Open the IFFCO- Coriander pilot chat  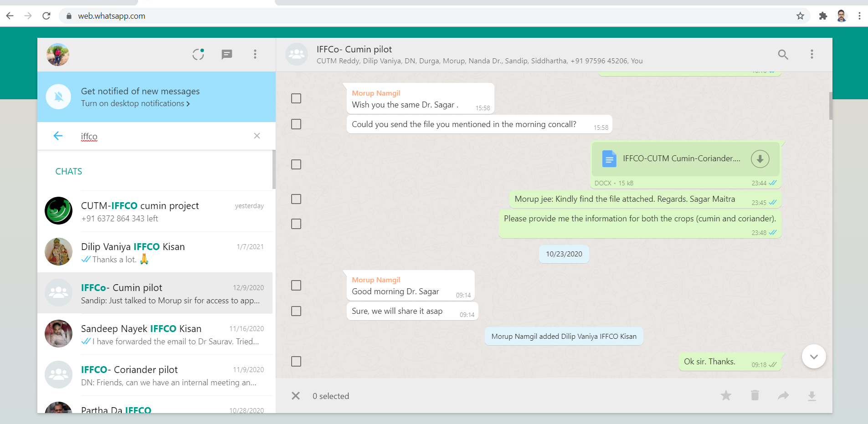(155, 375)
